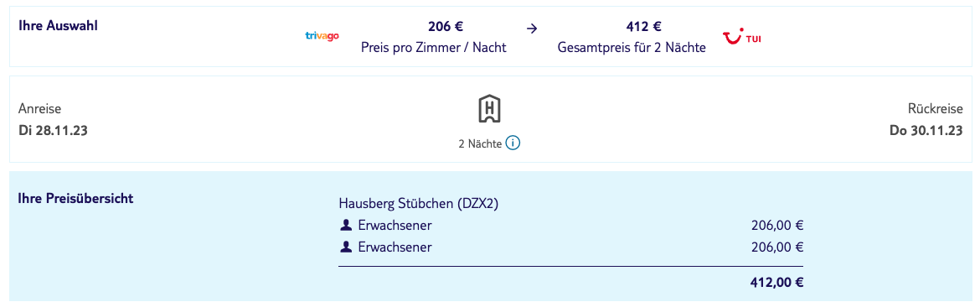Click the second Erwachsener person icon
Screen dimensions: 980x302
coord(346,247)
